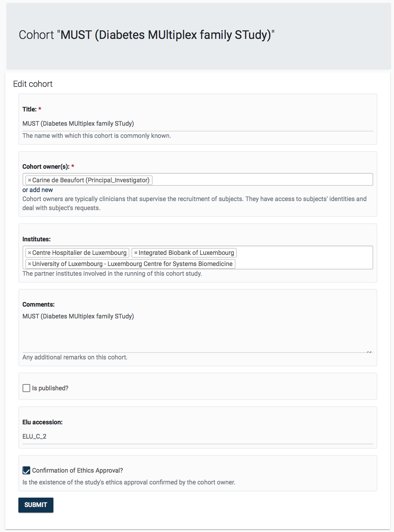
Task: Click the Centre Hospitalier de Luxembourg chip
Action: click(x=79, y=253)
